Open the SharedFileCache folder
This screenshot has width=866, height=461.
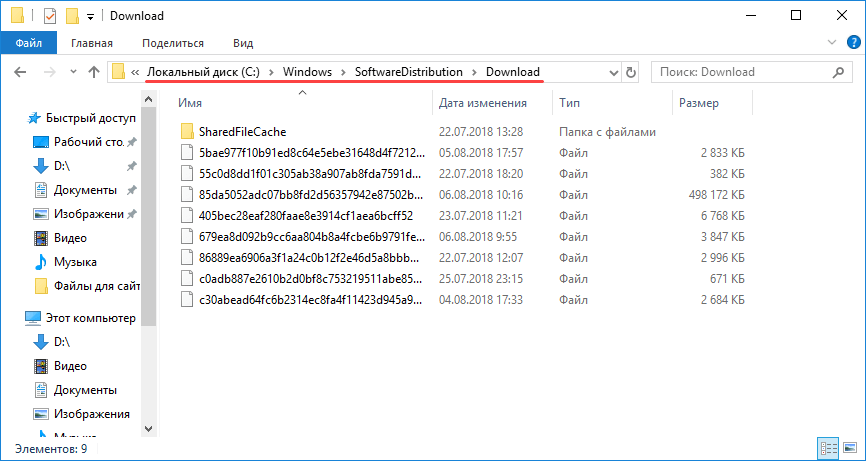242,132
